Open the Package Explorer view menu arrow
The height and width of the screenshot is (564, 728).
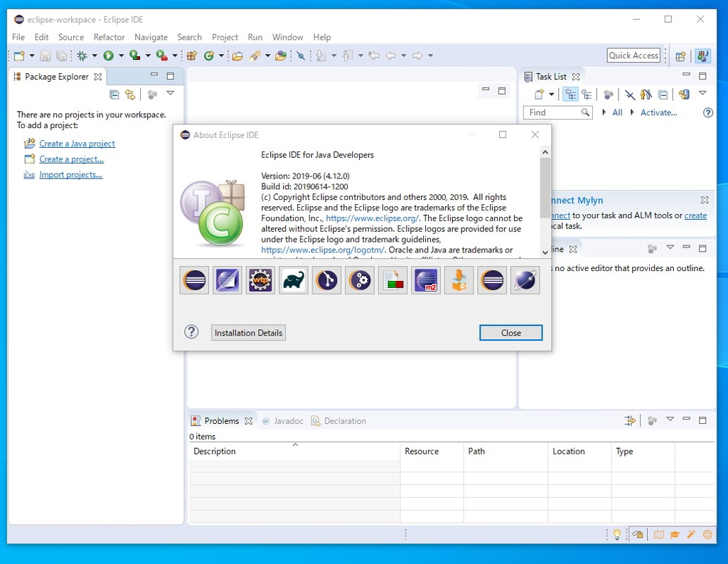pyautogui.click(x=170, y=94)
